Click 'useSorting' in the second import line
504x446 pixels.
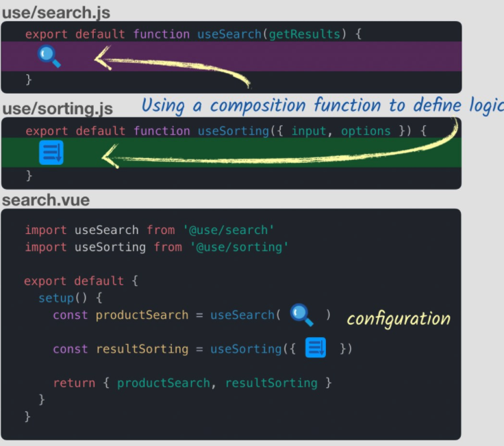110,247
